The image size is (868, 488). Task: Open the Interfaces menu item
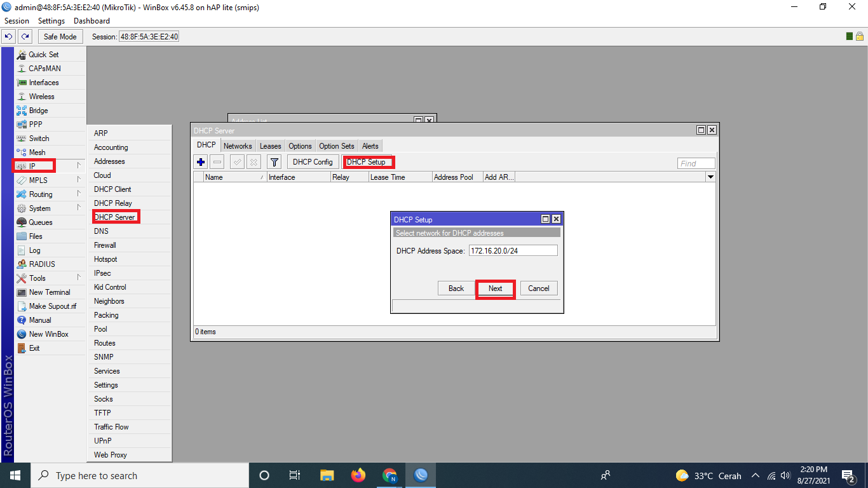tap(50, 83)
